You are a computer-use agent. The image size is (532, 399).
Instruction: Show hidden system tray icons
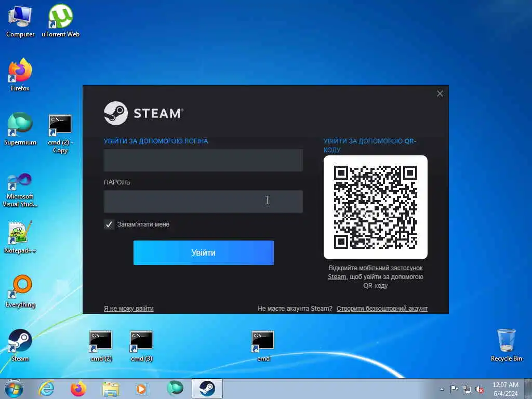click(442, 390)
